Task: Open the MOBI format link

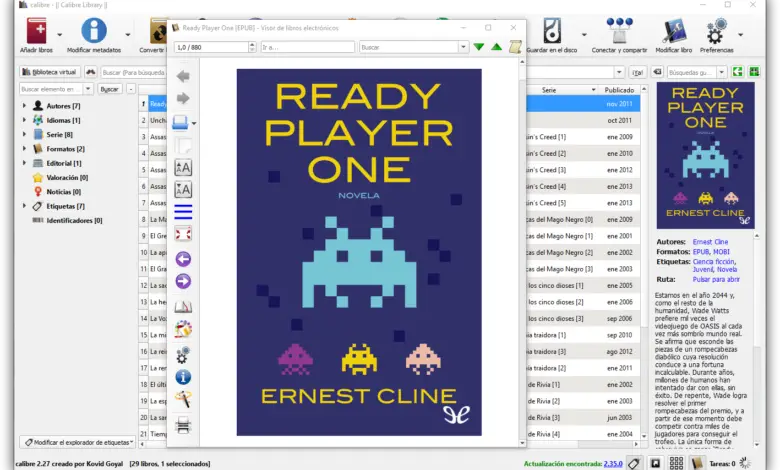Action: point(722,252)
